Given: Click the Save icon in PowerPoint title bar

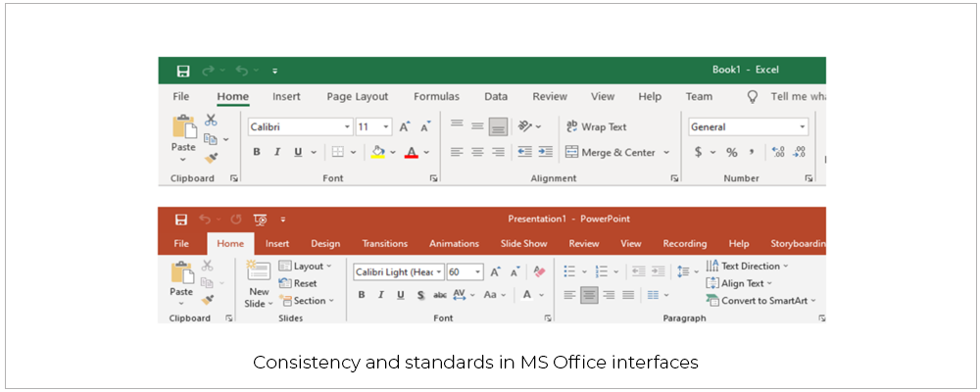Looking at the screenshot, I should [x=181, y=220].
